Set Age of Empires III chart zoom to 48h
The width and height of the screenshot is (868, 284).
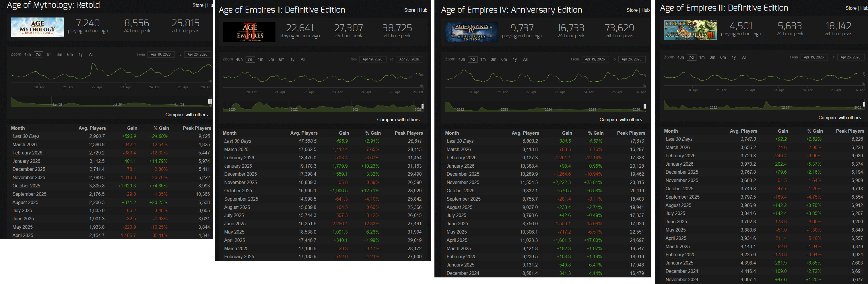point(681,57)
